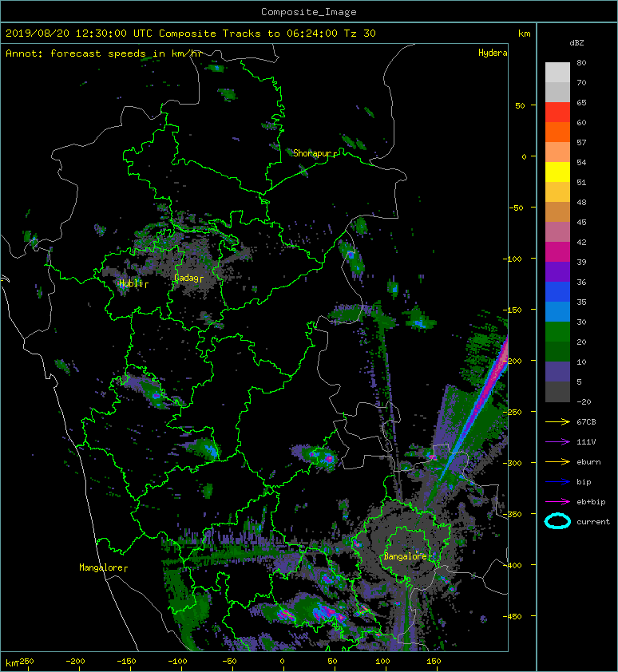Click the 0 km horizontal axis tick
Image resolution: width=618 pixels, height=672 pixels.
[283, 662]
